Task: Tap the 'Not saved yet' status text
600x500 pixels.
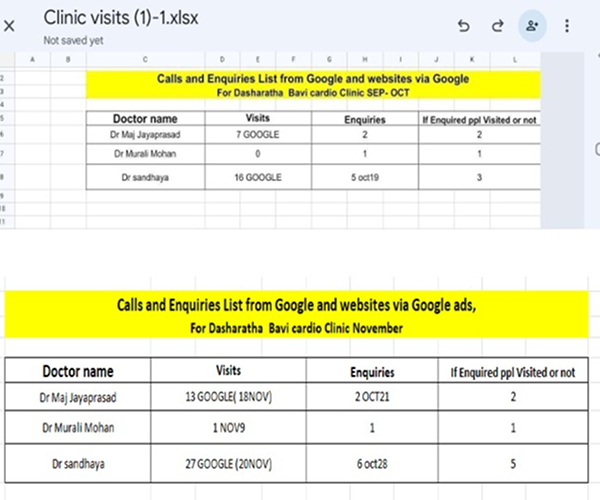Action: [73, 40]
